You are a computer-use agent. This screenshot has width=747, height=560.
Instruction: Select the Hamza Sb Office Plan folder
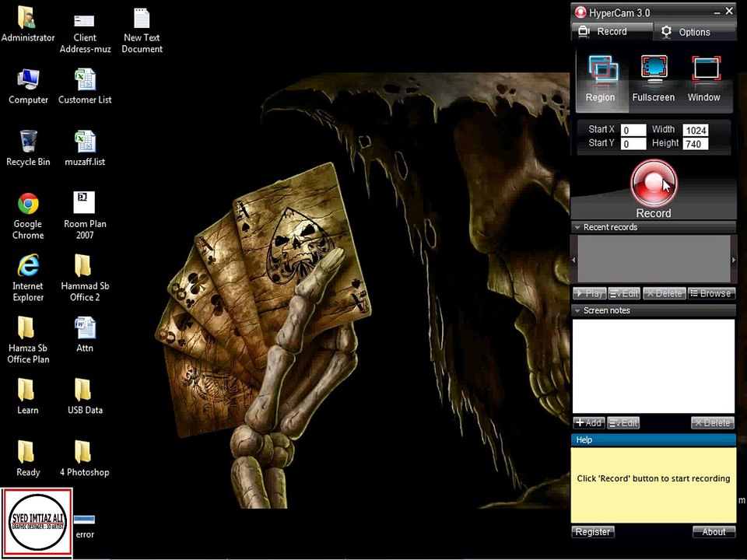click(28, 340)
